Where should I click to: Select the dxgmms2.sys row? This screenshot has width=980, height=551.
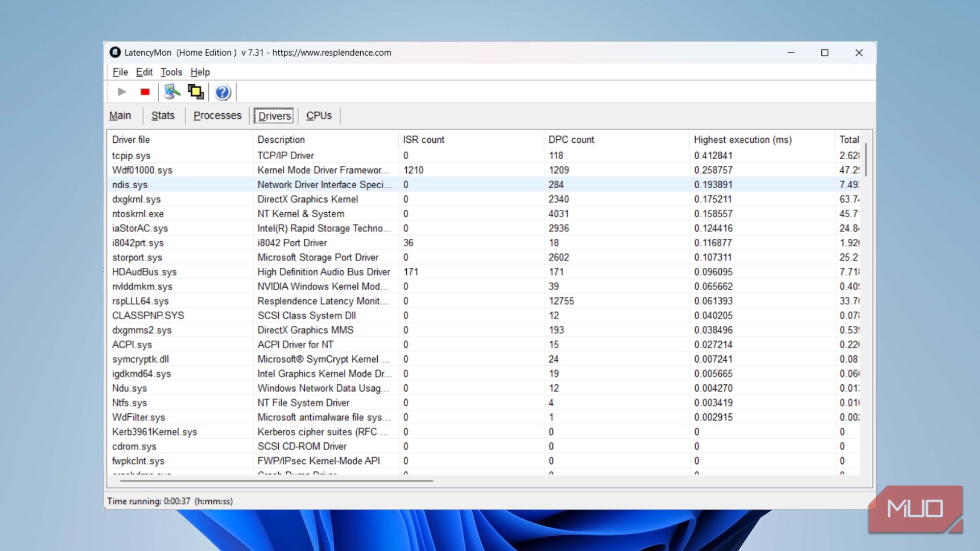click(x=483, y=330)
